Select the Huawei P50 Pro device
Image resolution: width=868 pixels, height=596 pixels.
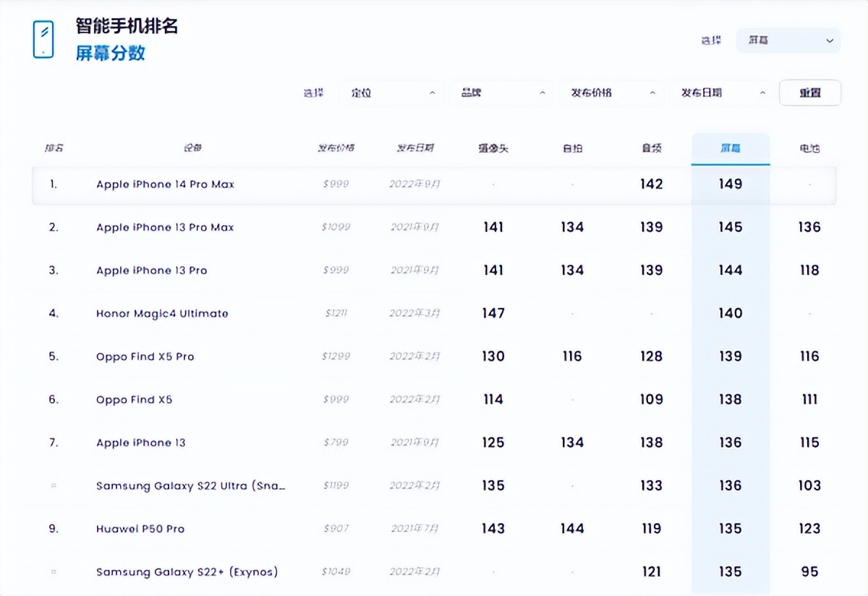(140, 529)
